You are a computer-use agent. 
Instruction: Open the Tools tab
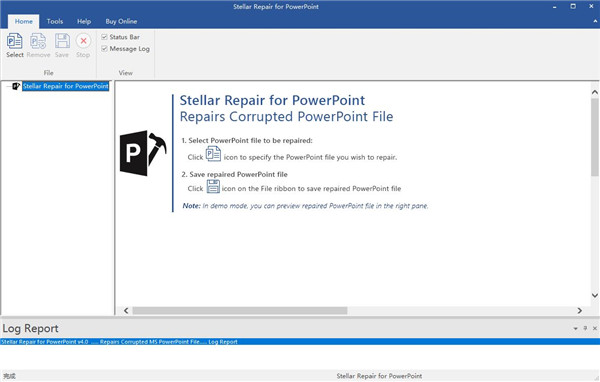pyautogui.click(x=55, y=21)
